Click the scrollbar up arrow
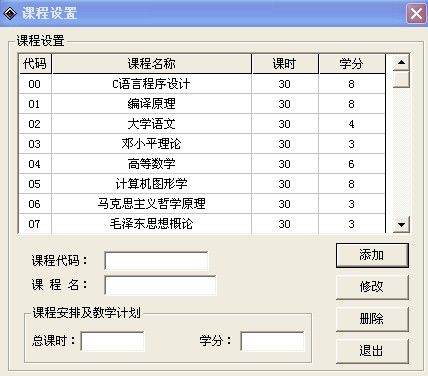This screenshot has height=376, width=428. 401,62
